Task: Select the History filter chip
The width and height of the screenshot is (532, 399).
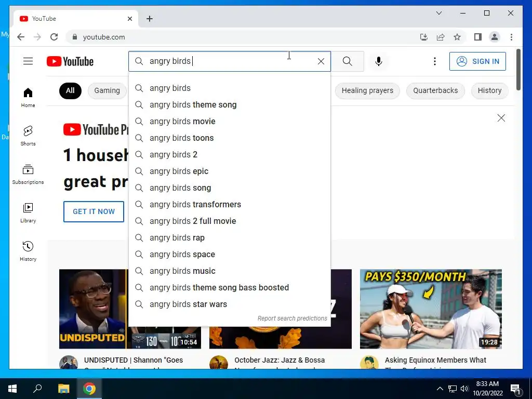Action: (x=489, y=90)
